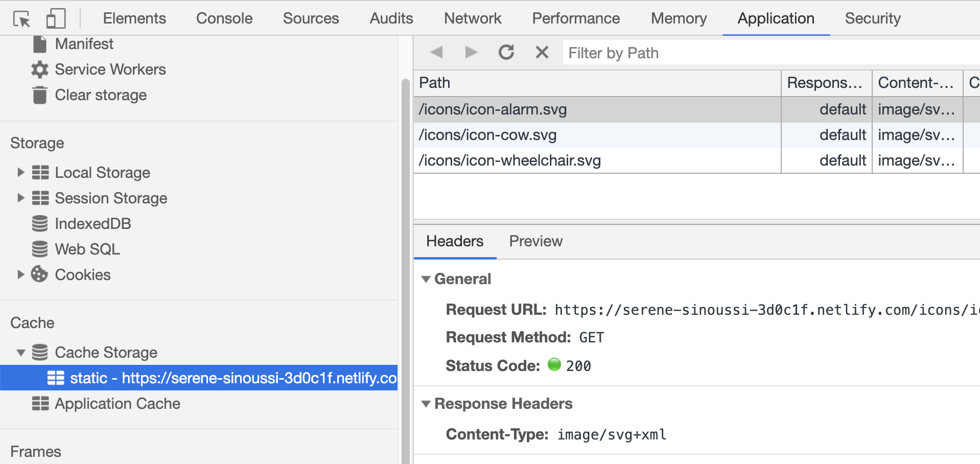Click the inspect element cursor icon

22,19
